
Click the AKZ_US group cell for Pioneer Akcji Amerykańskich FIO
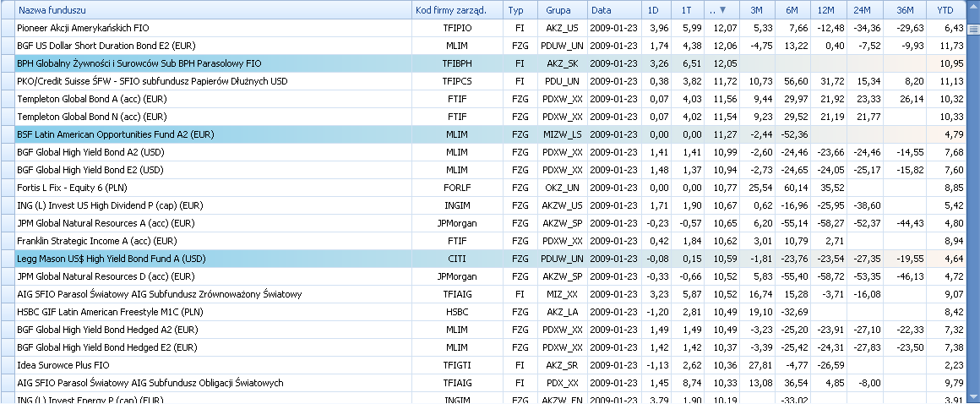[562, 28]
